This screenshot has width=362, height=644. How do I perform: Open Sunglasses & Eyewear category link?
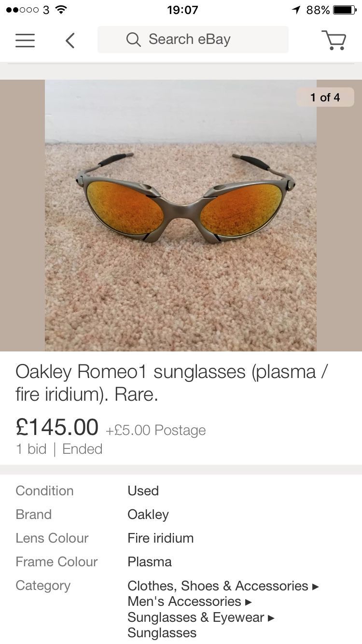(195, 617)
